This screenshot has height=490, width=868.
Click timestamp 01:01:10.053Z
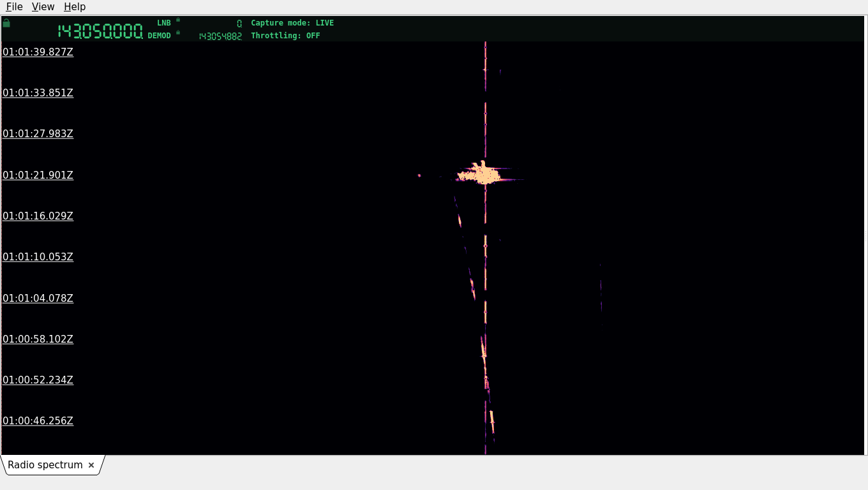pyautogui.click(x=38, y=257)
